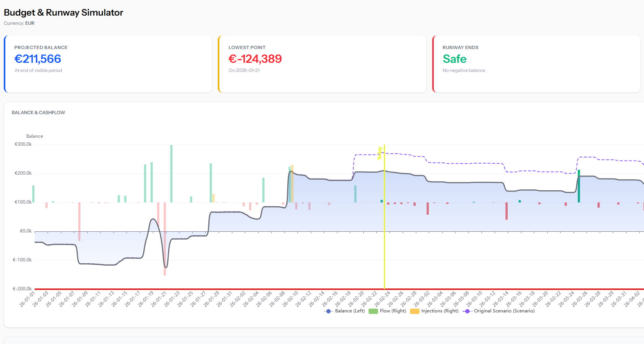Hide the Flow (Right) series via legend label

tap(393, 311)
